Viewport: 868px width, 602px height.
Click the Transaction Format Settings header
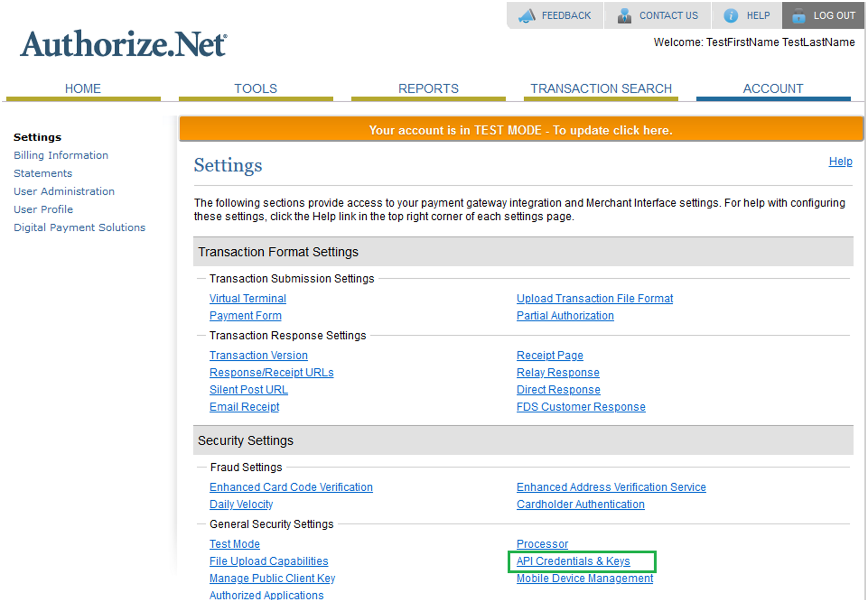coord(523,252)
